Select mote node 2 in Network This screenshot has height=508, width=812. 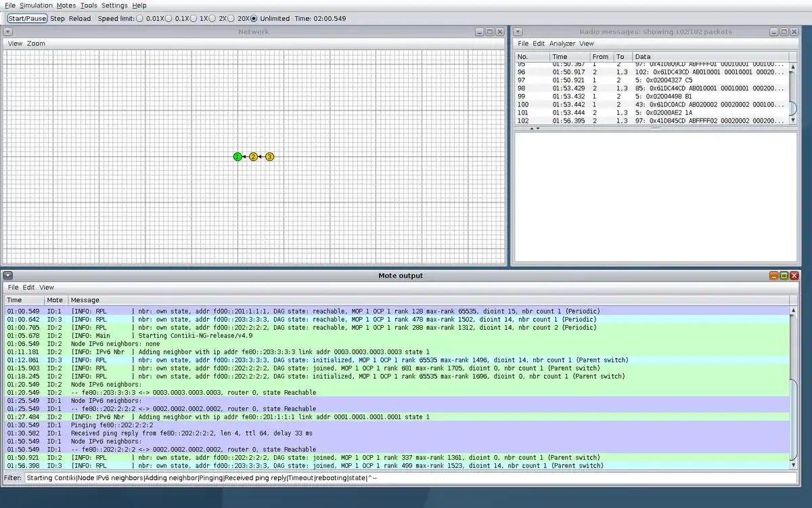(x=253, y=156)
